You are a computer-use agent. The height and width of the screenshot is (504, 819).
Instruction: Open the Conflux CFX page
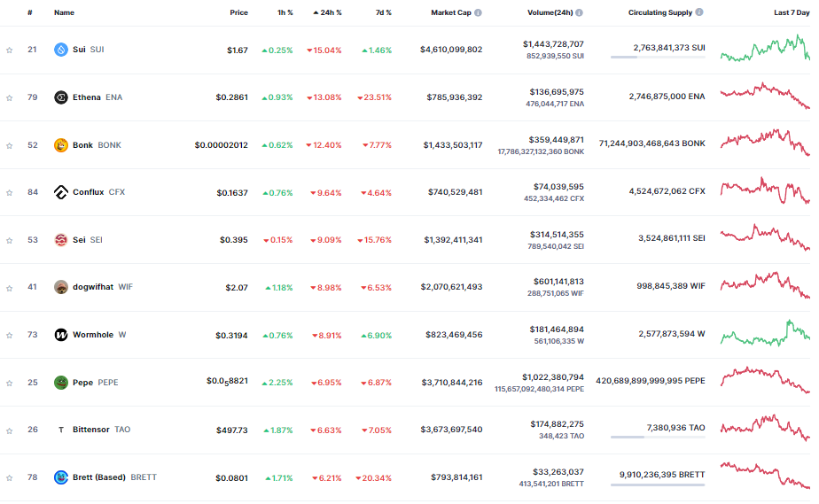click(x=98, y=192)
